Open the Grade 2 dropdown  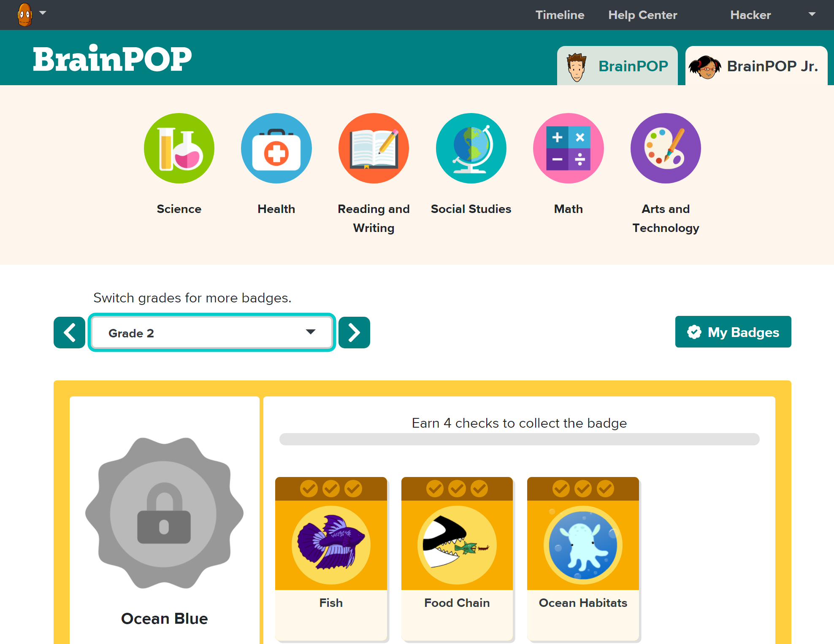pyautogui.click(x=212, y=332)
